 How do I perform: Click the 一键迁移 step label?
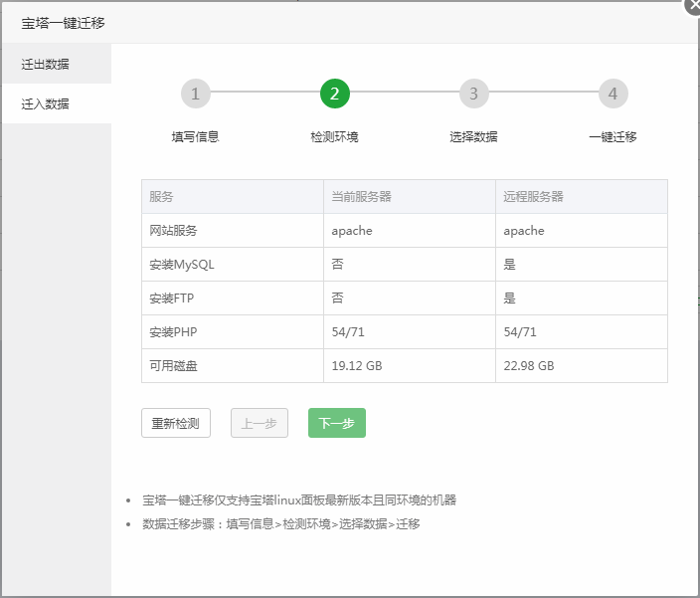click(612, 137)
